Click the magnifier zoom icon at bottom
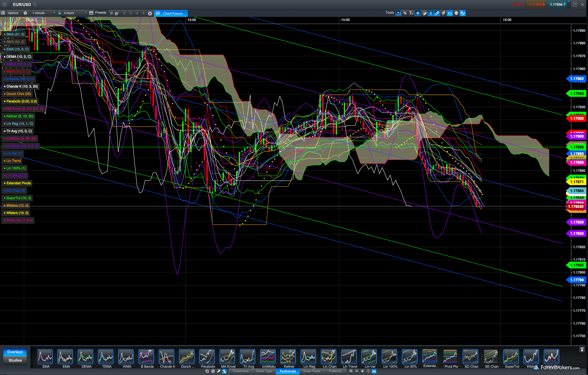 point(351,371)
